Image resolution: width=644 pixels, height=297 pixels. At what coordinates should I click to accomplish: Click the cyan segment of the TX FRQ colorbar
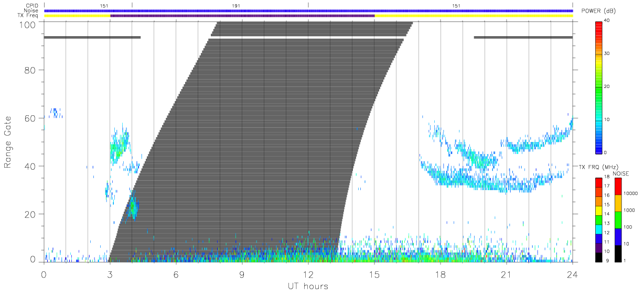tap(598, 229)
